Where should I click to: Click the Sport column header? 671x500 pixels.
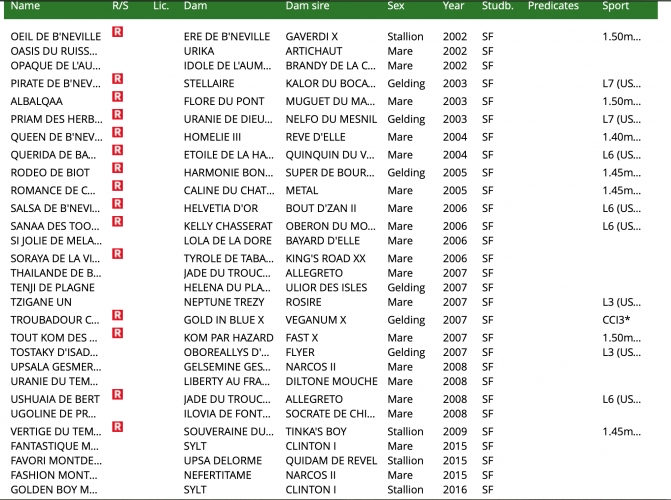tap(616, 6)
